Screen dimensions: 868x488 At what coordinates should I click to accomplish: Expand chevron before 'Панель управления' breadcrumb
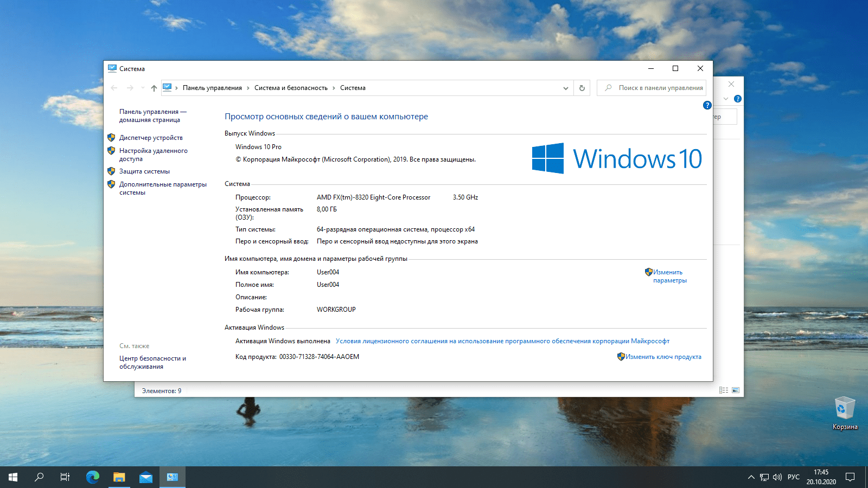pos(177,88)
